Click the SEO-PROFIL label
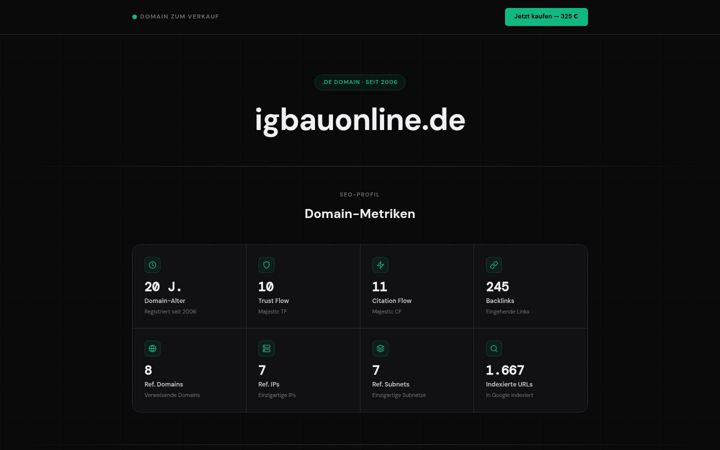This screenshot has height=450, width=720. click(x=360, y=195)
